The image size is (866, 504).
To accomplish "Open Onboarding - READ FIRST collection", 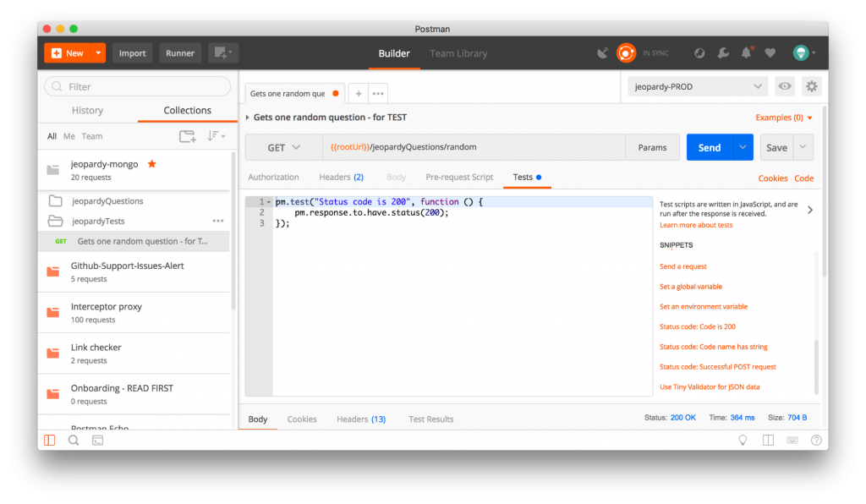I will 134,394.
